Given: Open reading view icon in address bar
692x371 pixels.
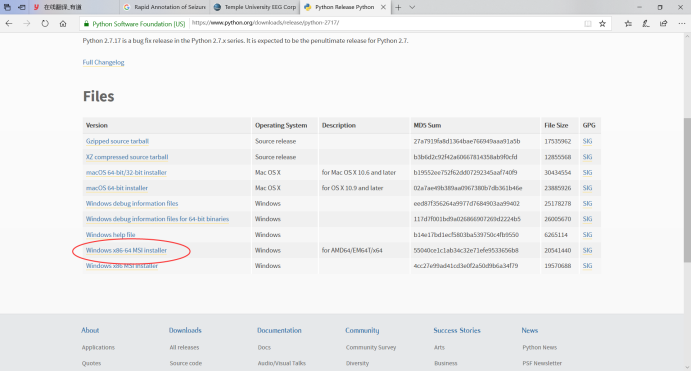Looking at the screenshot, I should tap(587, 24).
